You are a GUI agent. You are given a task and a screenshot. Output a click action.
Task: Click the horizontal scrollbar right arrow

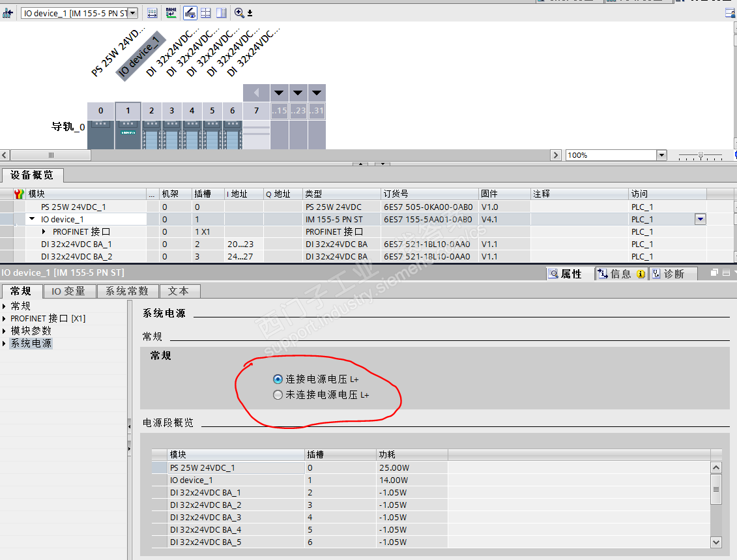tap(556, 155)
